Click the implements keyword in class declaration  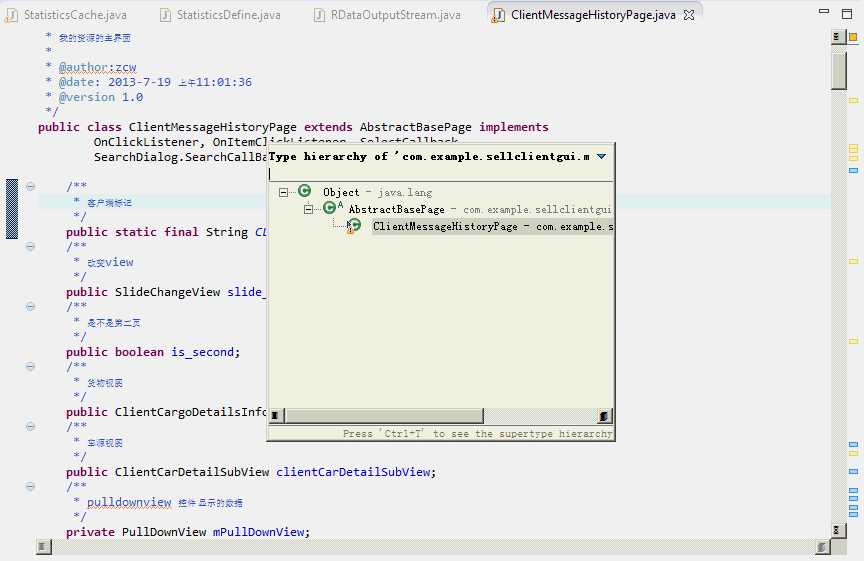(x=514, y=127)
